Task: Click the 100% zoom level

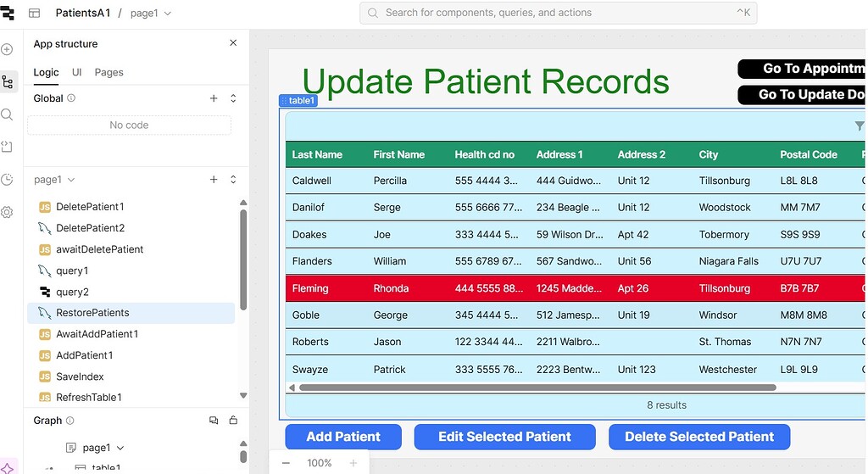Action: click(x=320, y=463)
